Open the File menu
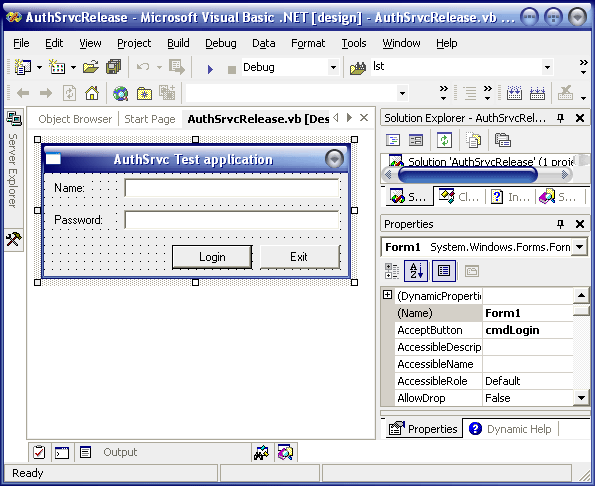 click(21, 43)
